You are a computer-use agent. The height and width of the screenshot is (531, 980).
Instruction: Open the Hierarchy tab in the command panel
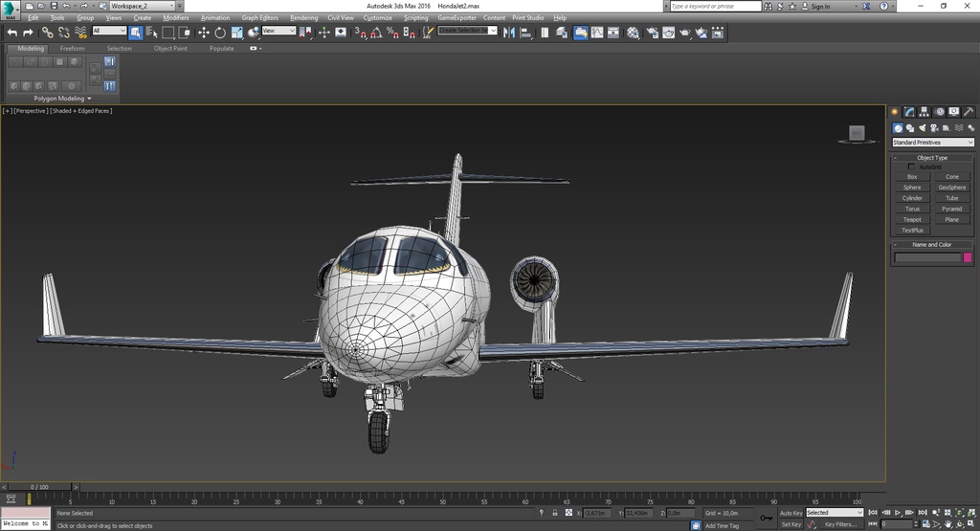(924, 112)
